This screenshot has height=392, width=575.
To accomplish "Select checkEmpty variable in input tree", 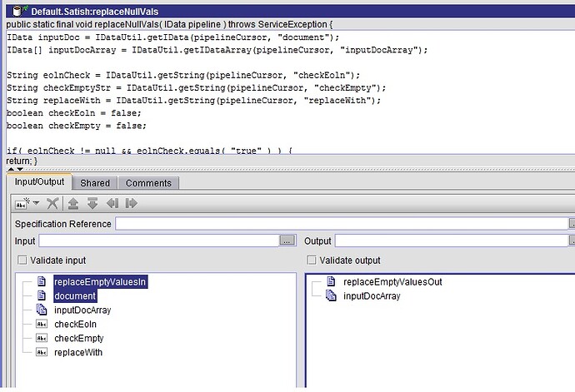I will coord(79,338).
